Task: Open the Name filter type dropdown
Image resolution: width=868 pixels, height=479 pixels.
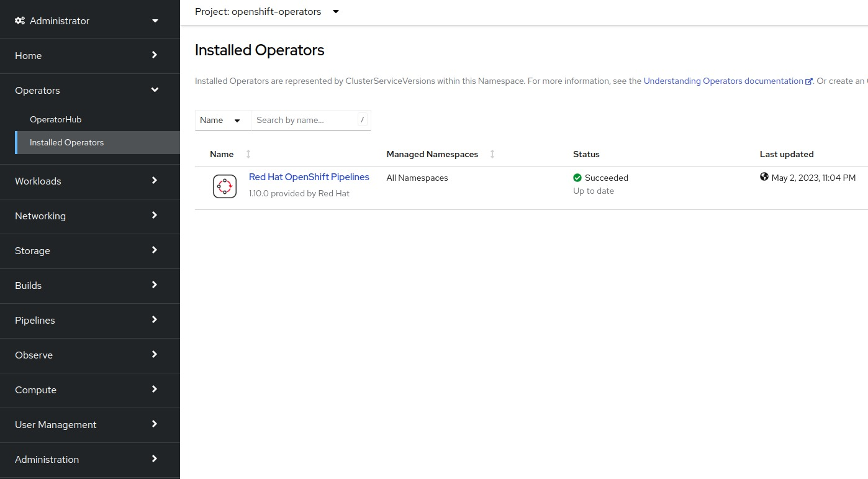Action: point(223,121)
